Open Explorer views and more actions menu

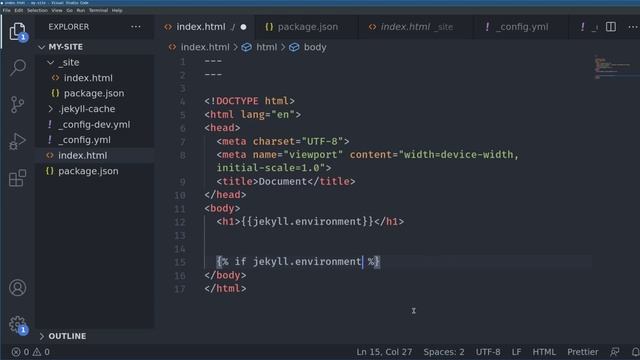pos(136,27)
